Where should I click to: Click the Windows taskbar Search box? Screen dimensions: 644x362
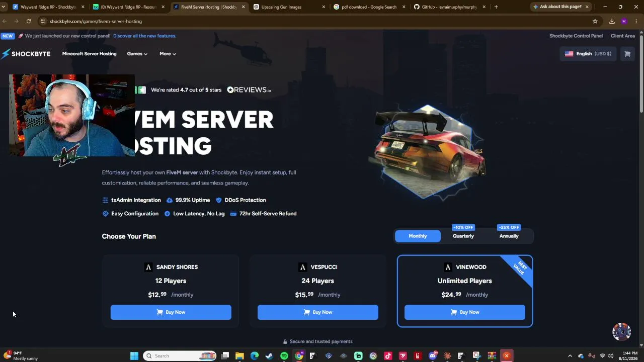tap(180, 356)
